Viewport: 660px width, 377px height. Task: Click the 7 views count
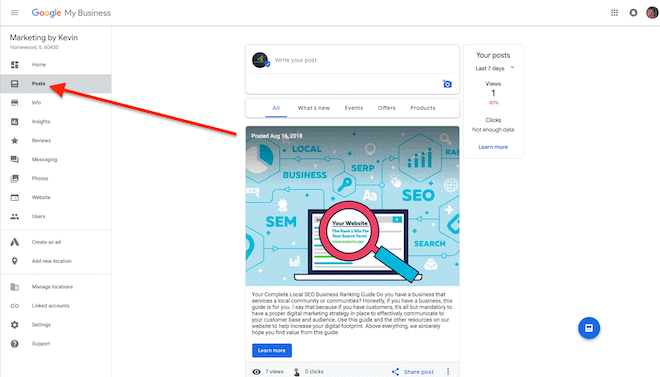[x=274, y=372]
